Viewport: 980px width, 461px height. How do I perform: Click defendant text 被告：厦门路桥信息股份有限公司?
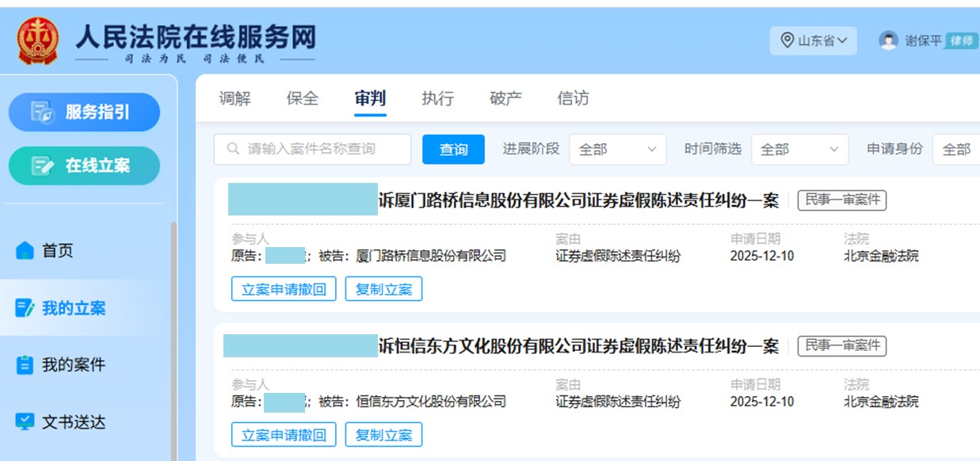point(412,256)
